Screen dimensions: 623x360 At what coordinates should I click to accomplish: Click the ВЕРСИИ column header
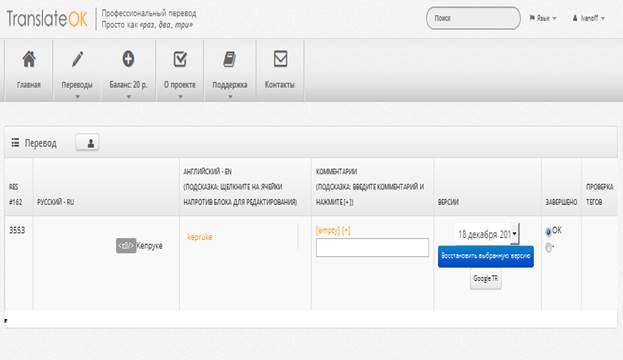(448, 202)
